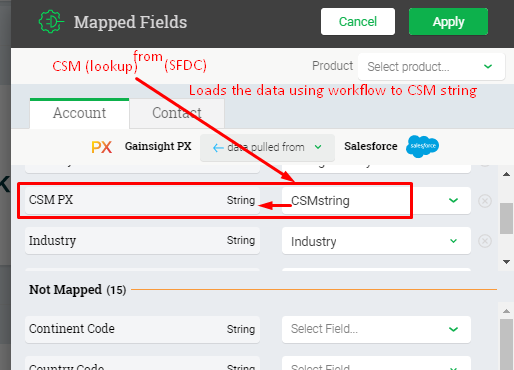514x370 pixels.
Task: Click the Gainsight PX logo icon
Action: tap(101, 147)
